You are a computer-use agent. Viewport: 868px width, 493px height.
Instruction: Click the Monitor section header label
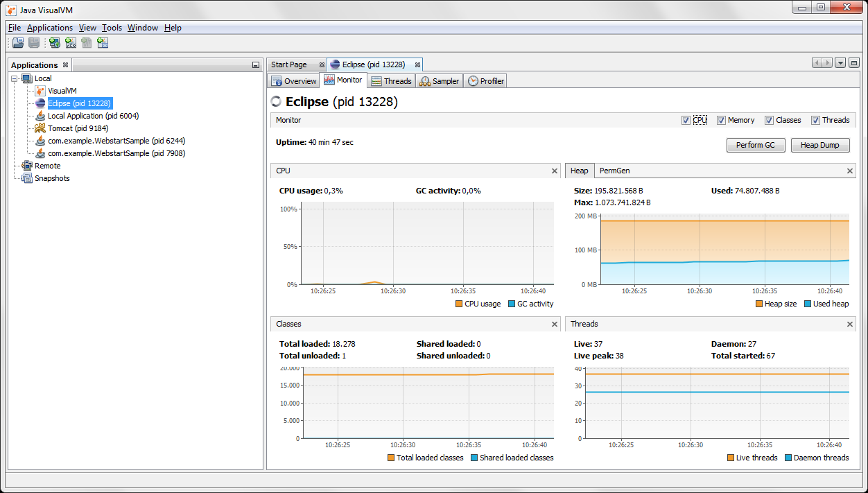tap(288, 120)
